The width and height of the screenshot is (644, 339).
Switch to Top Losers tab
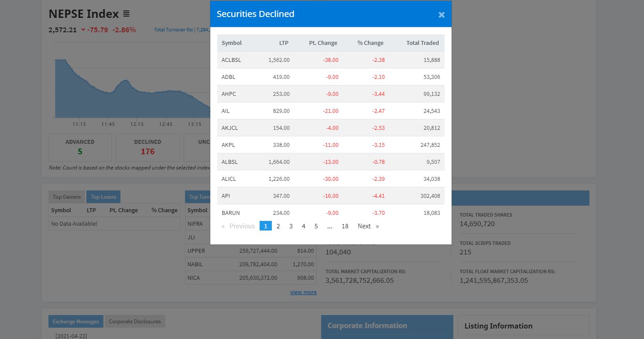103,197
